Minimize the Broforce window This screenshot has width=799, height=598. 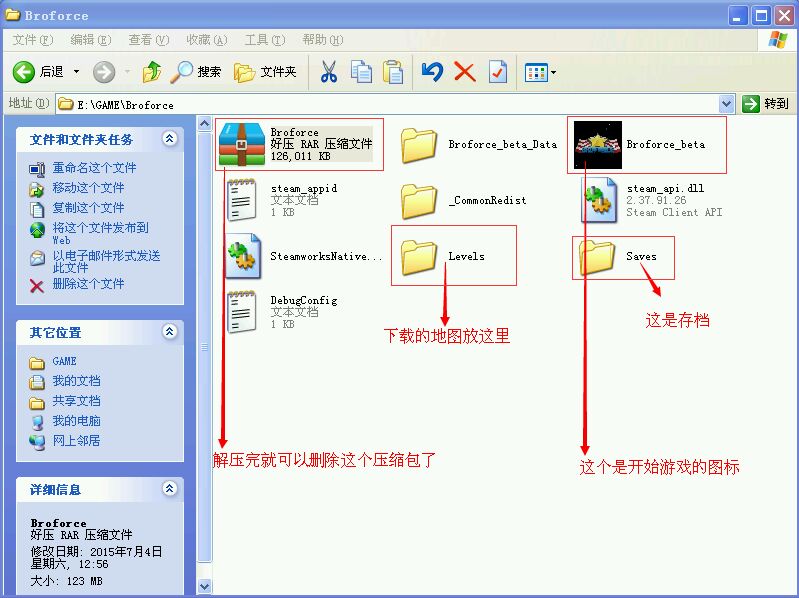737,16
